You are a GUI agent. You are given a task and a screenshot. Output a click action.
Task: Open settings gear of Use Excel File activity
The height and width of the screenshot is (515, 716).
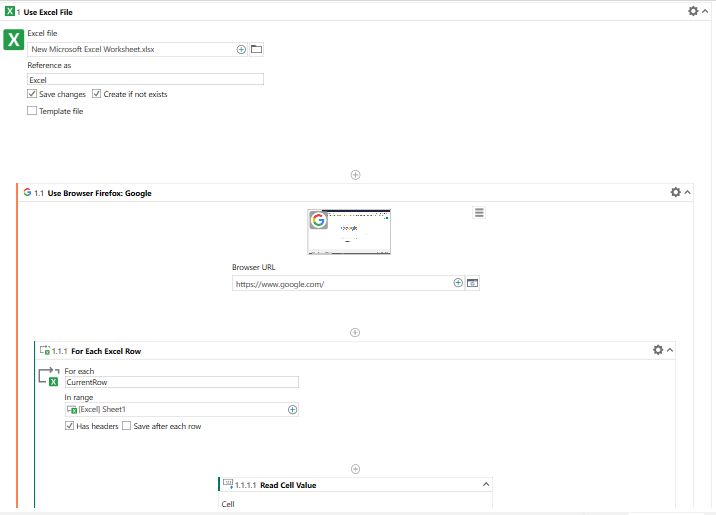[693, 11]
